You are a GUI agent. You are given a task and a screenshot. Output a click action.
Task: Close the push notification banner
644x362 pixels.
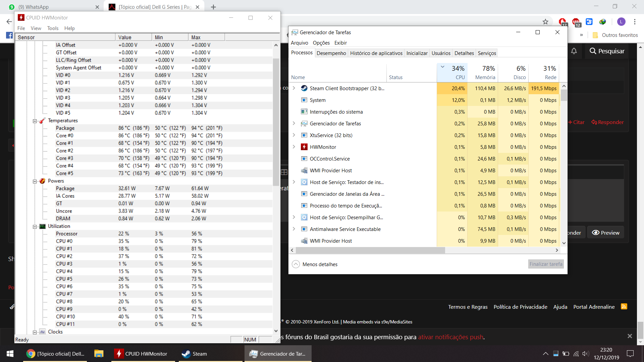630,336
